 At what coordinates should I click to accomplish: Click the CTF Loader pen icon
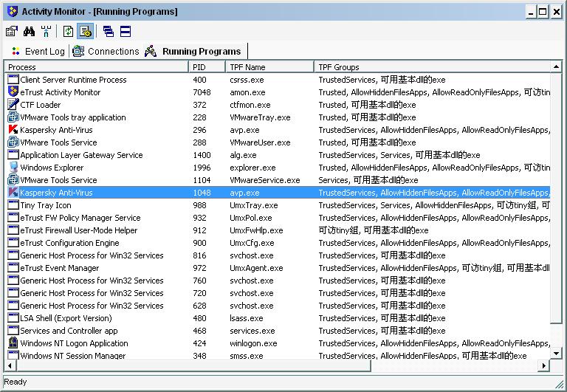coord(13,105)
